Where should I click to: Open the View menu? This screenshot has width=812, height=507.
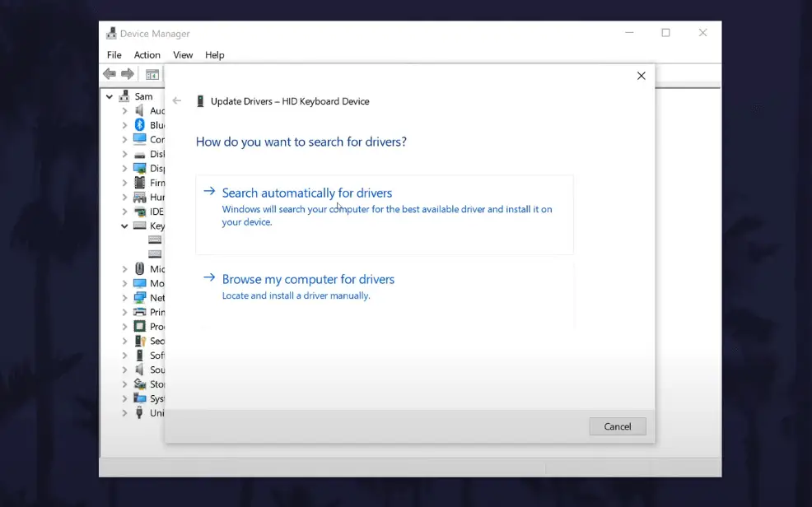pos(183,55)
